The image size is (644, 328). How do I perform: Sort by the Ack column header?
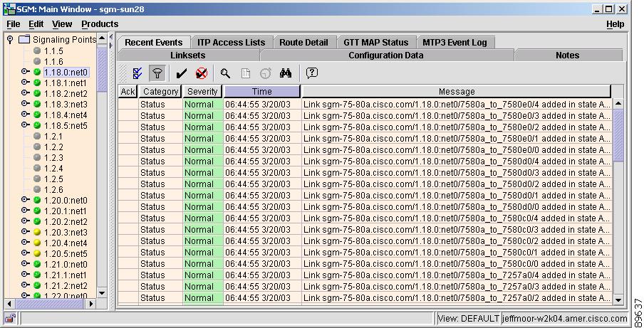[x=128, y=92]
